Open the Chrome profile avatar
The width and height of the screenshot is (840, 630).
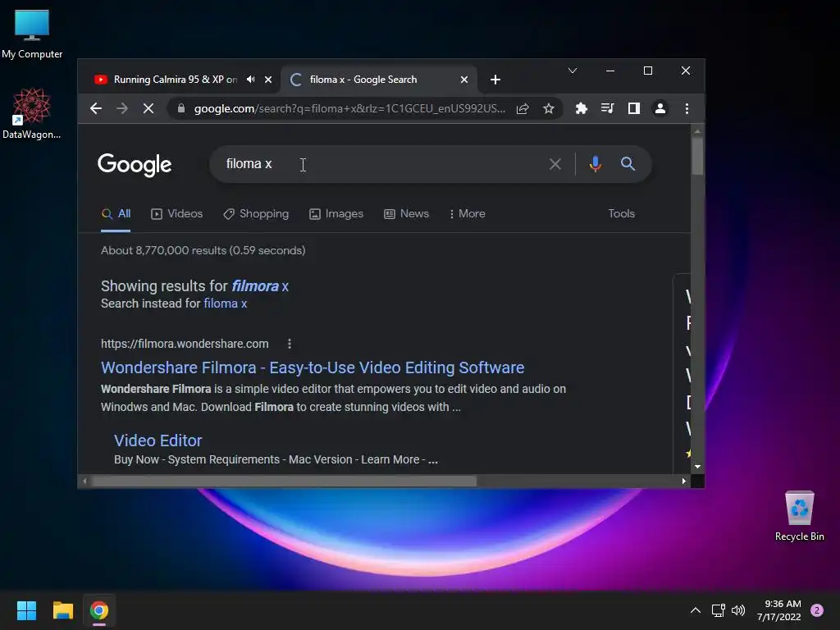[660, 109]
